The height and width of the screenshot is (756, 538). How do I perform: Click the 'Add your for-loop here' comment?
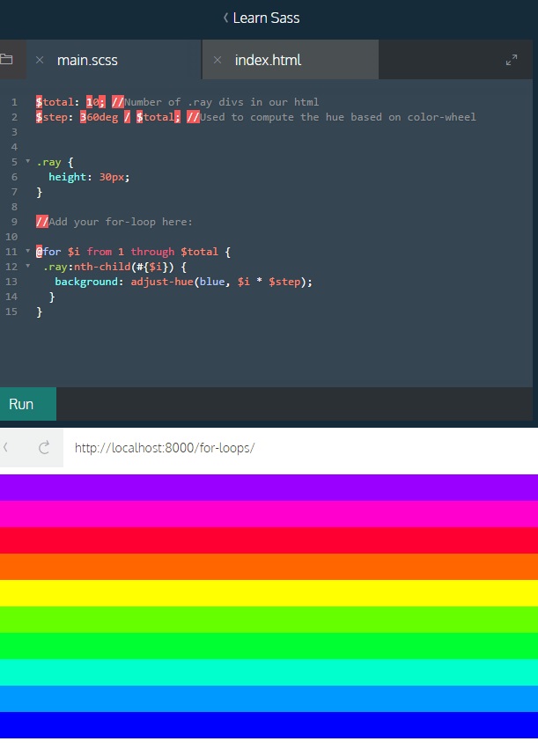point(114,222)
